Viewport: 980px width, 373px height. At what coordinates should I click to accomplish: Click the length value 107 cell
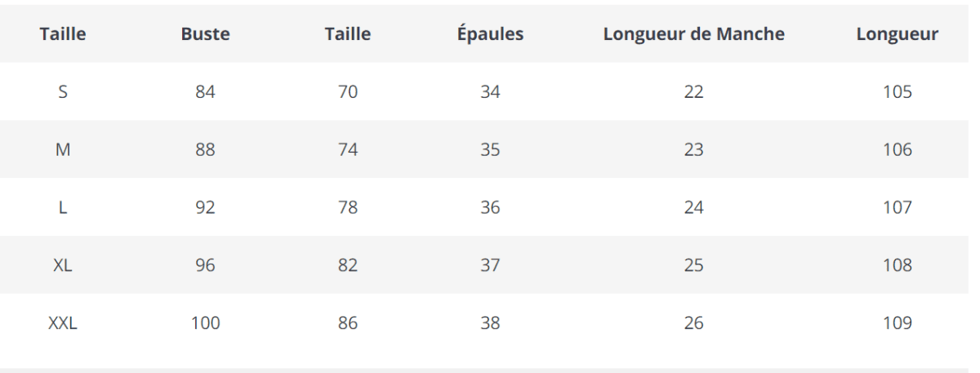pyautogui.click(x=897, y=208)
